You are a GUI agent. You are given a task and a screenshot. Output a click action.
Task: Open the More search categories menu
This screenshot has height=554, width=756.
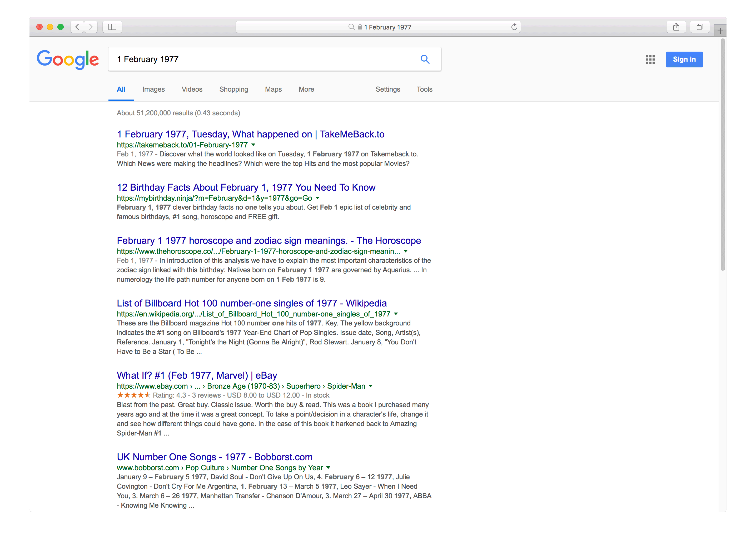tap(306, 90)
